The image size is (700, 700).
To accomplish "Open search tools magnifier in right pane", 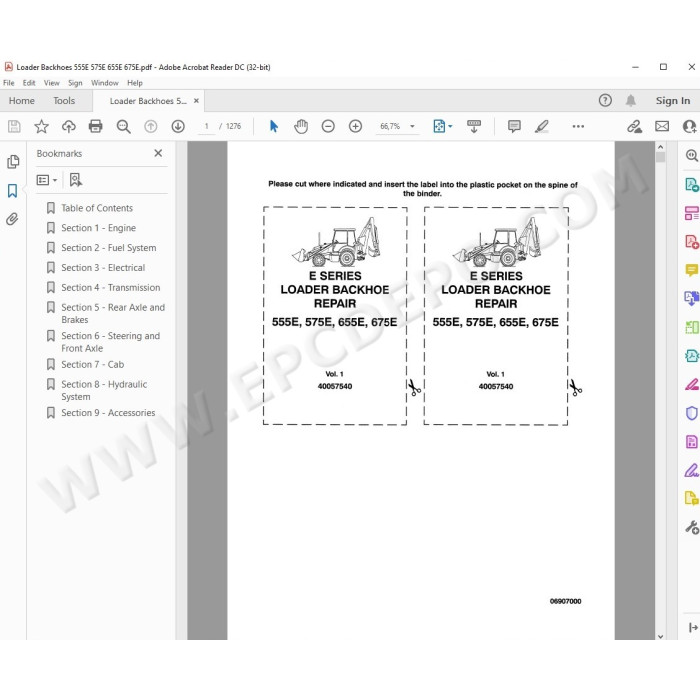I will [x=692, y=155].
